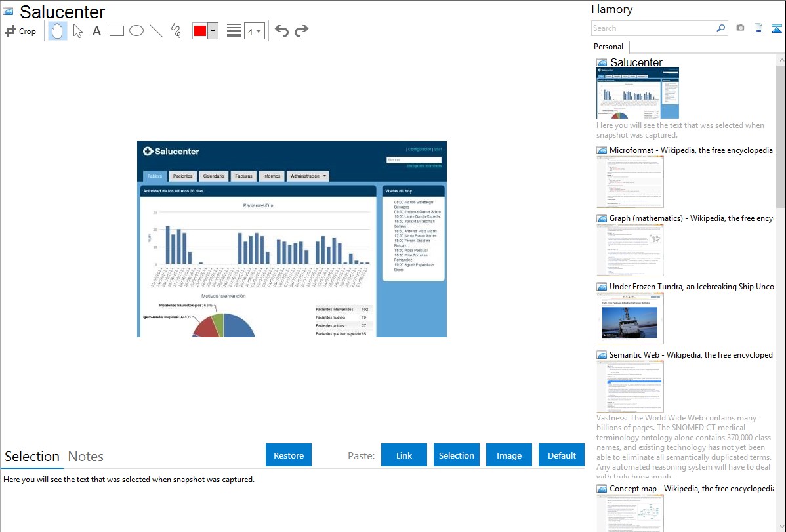Switch to the Personal tab
The image size is (786, 532).
609,47
